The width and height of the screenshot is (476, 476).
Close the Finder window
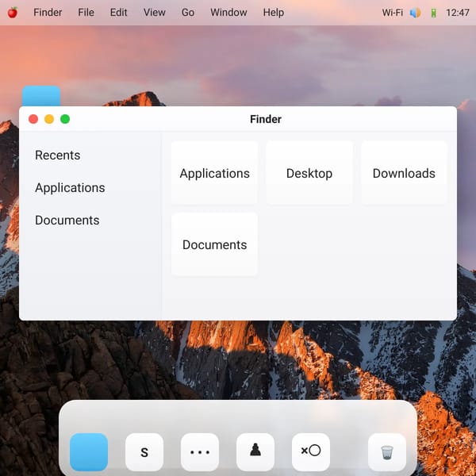pos(33,119)
